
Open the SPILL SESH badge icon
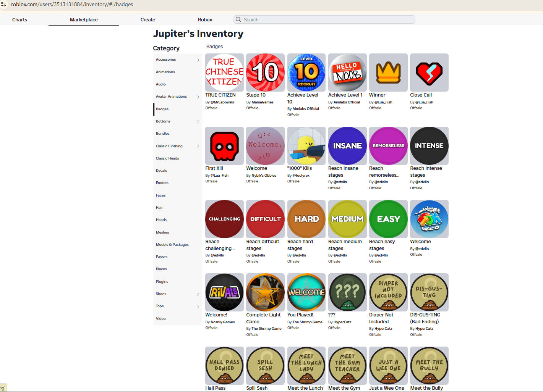tap(265, 366)
